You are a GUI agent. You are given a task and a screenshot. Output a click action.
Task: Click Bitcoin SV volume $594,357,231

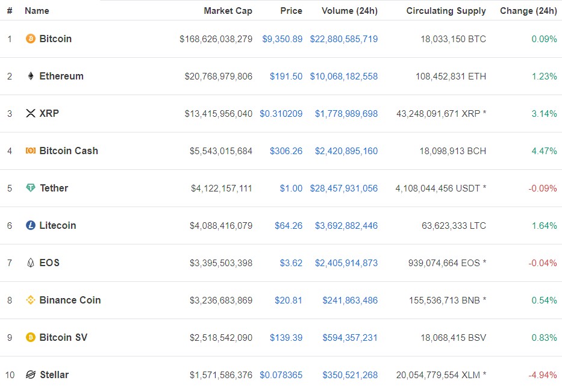(x=350, y=338)
